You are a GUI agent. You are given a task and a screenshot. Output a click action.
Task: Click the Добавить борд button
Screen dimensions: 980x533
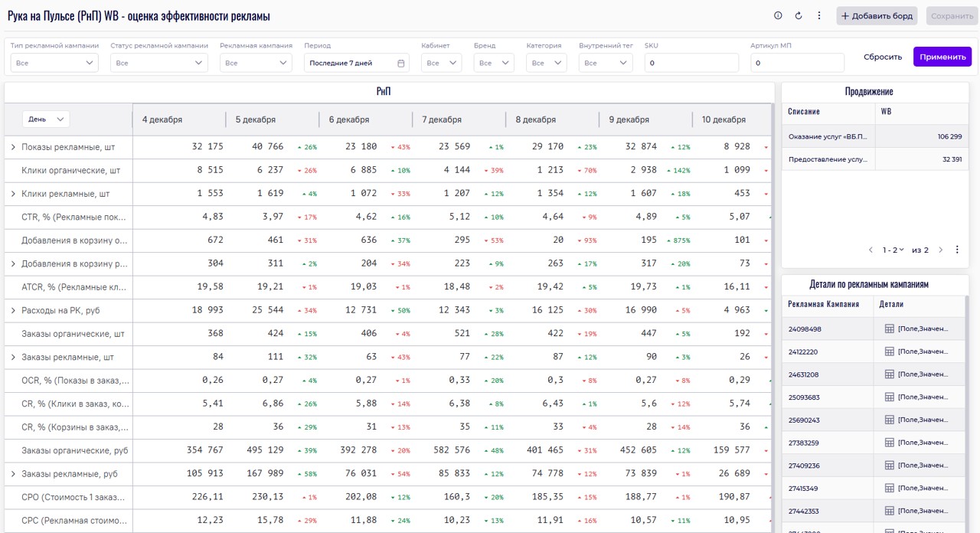877,16
